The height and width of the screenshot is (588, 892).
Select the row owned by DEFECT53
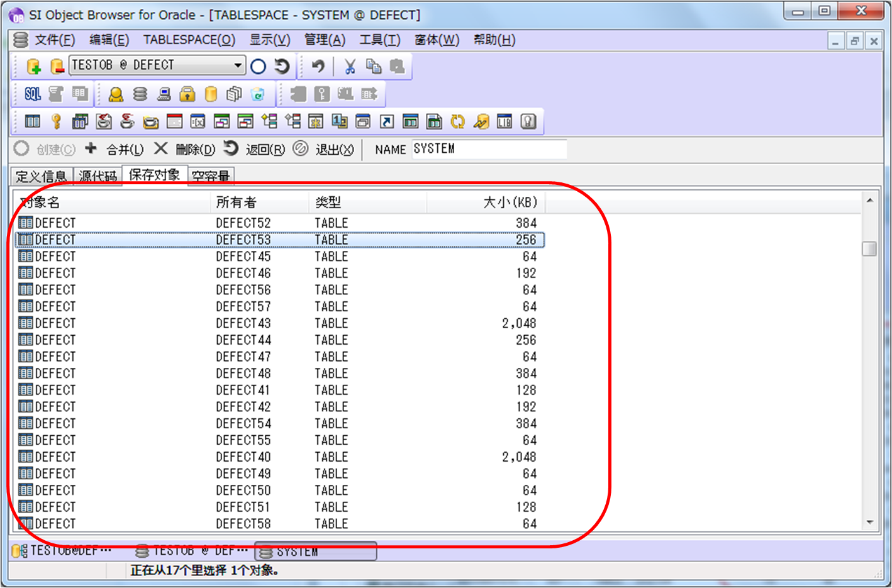click(x=279, y=240)
